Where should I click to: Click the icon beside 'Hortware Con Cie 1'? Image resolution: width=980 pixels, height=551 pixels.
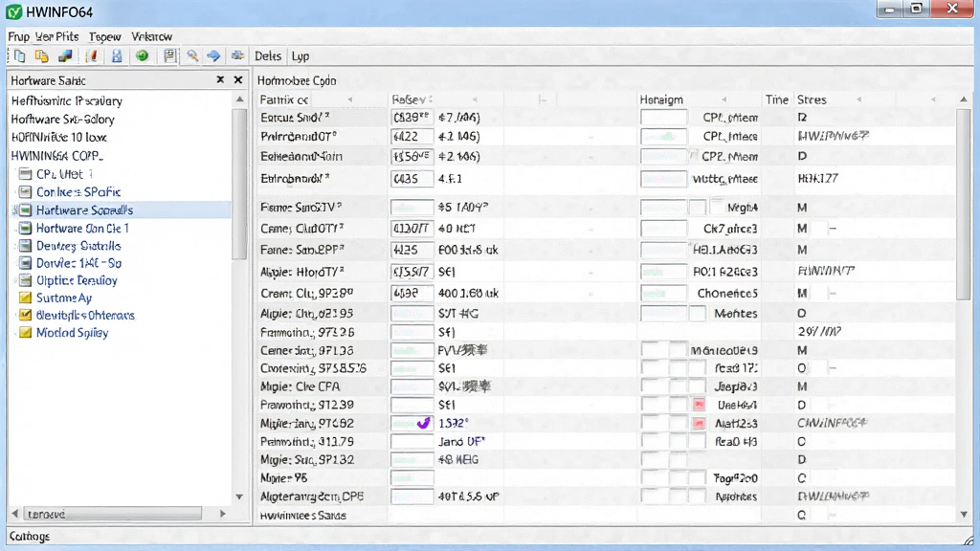coord(25,228)
